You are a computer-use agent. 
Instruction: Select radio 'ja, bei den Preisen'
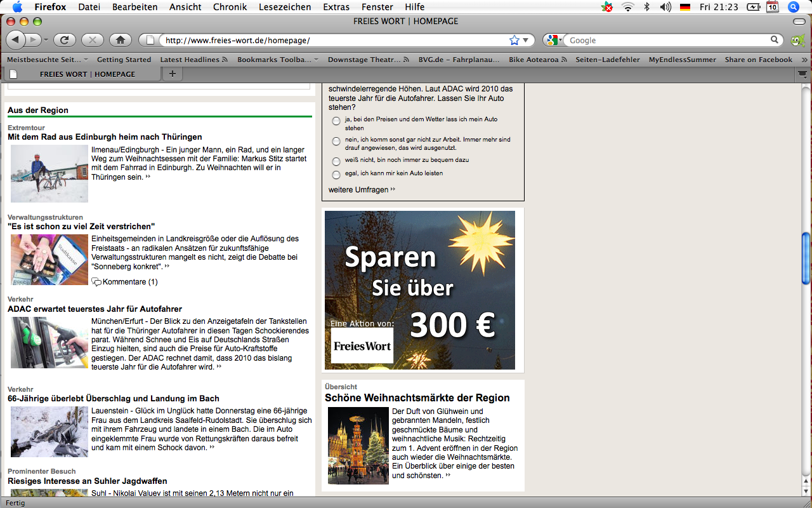[336, 121]
